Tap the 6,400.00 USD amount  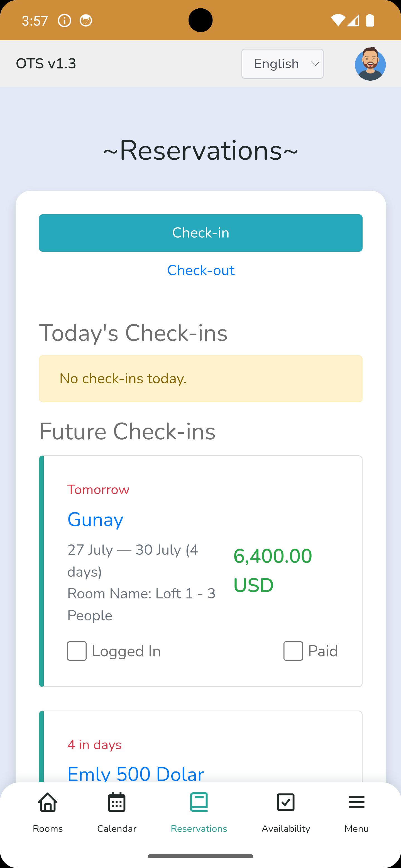coord(273,570)
